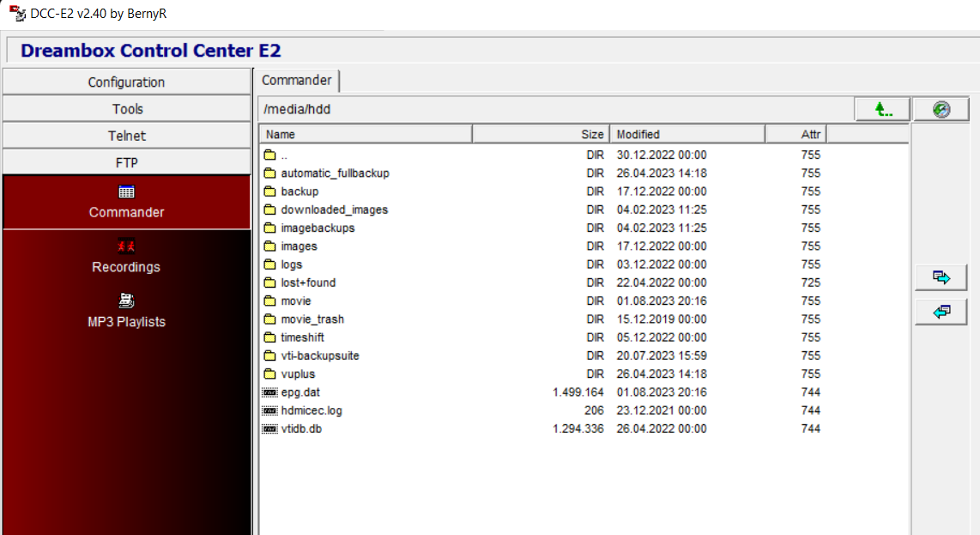980x535 pixels.
Task: Open the MP3 Playlists section
Action: (x=126, y=311)
